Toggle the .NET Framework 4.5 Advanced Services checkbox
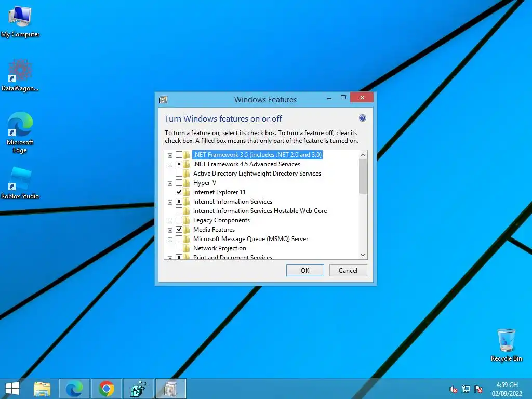This screenshot has height=399, width=532. [179, 164]
